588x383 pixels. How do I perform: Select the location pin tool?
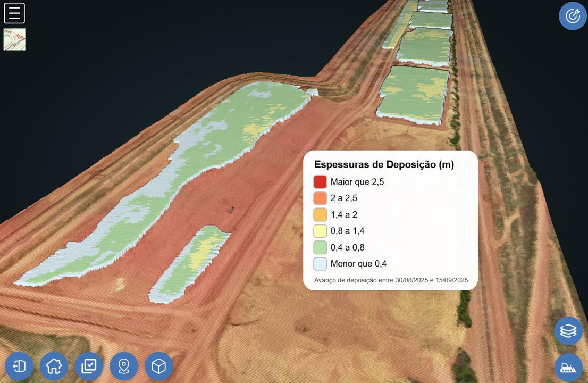pos(124,366)
